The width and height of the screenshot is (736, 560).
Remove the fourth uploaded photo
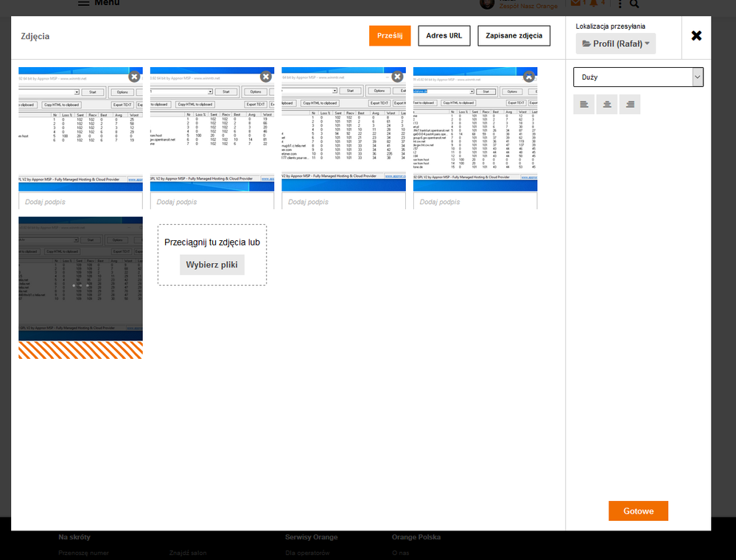click(x=529, y=76)
